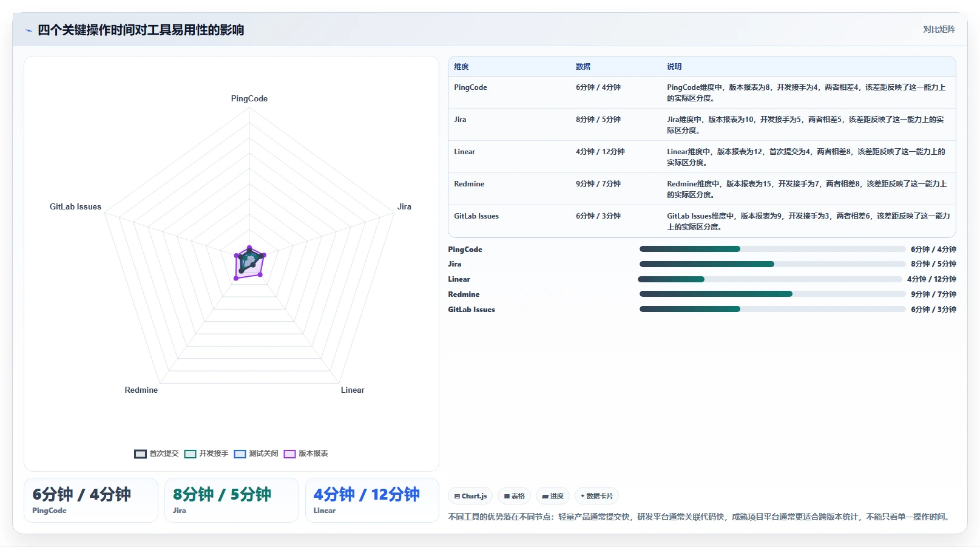Open the Jira 8分钟 / 5分钟 data card

(x=232, y=500)
